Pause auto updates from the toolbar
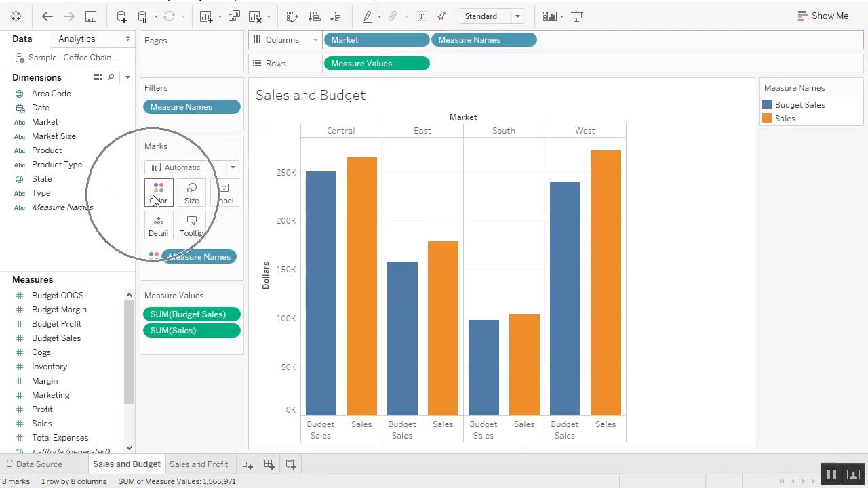The image size is (868, 488). coord(142,16)
